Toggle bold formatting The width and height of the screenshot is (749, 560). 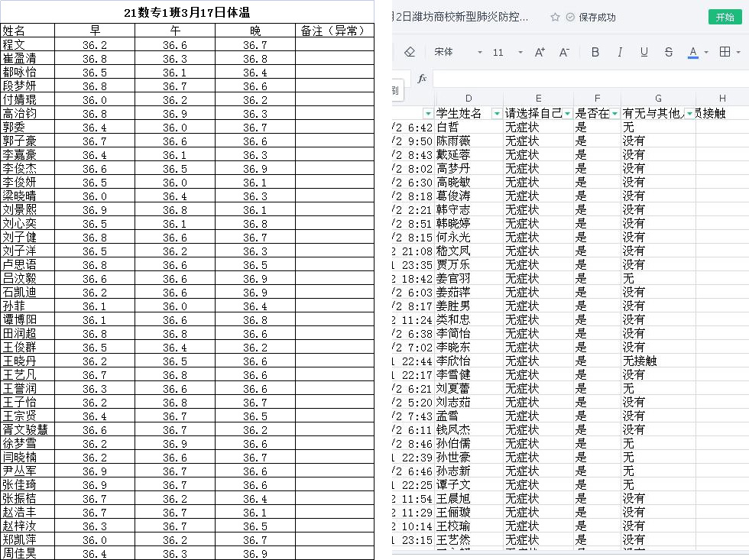[595, 52]
